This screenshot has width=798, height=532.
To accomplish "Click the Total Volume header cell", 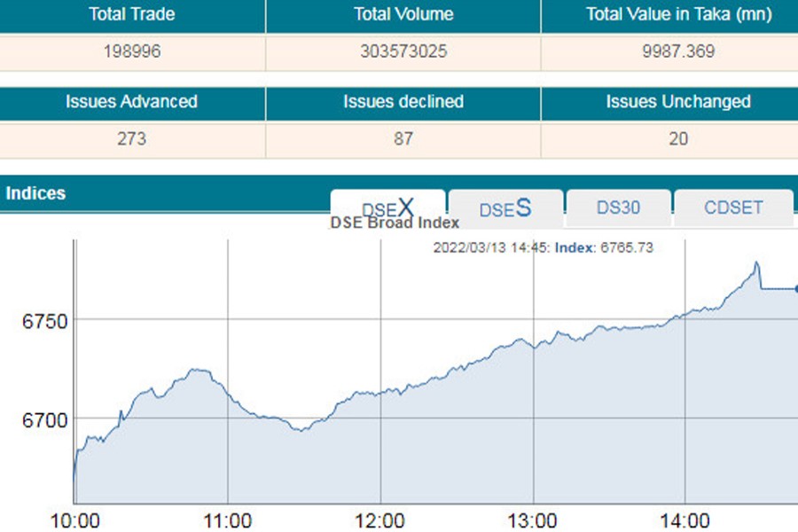I will [403, 14].
